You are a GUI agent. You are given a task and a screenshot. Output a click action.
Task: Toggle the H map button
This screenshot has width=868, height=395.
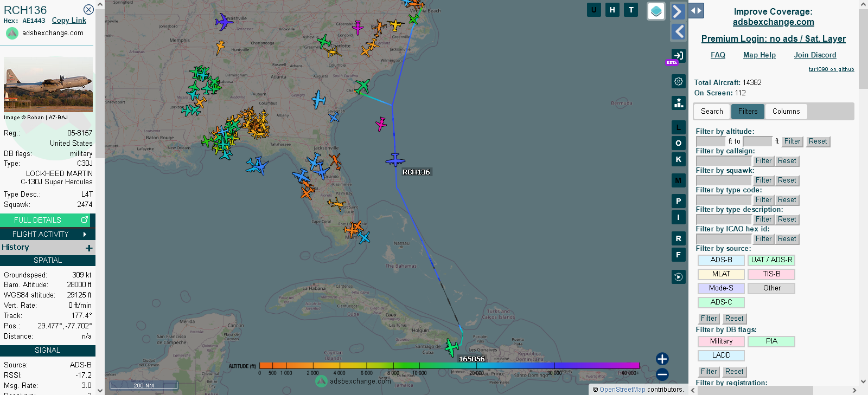point(612,10)
